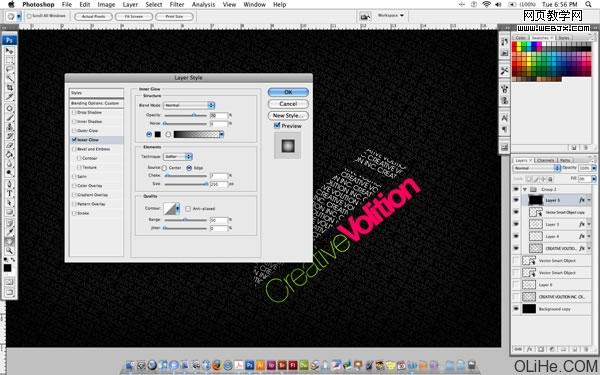Select the Zoom tool in toolbox
The height and width of the screenshot is (375, 600).
10,251
